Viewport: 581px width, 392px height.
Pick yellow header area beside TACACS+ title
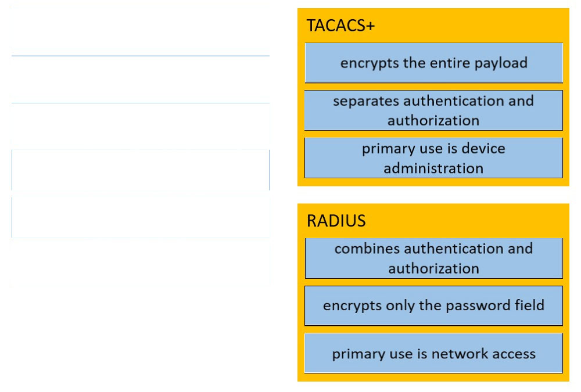(x=471, y=26)
